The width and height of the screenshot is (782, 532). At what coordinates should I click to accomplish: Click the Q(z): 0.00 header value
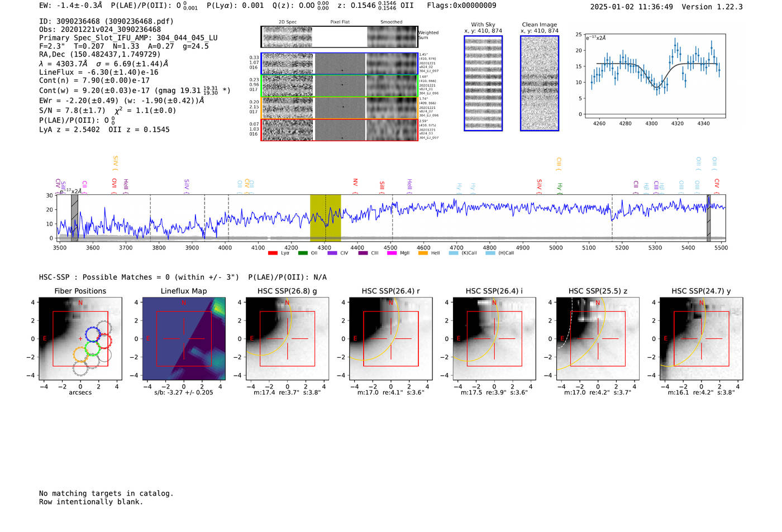pos(301,6)
